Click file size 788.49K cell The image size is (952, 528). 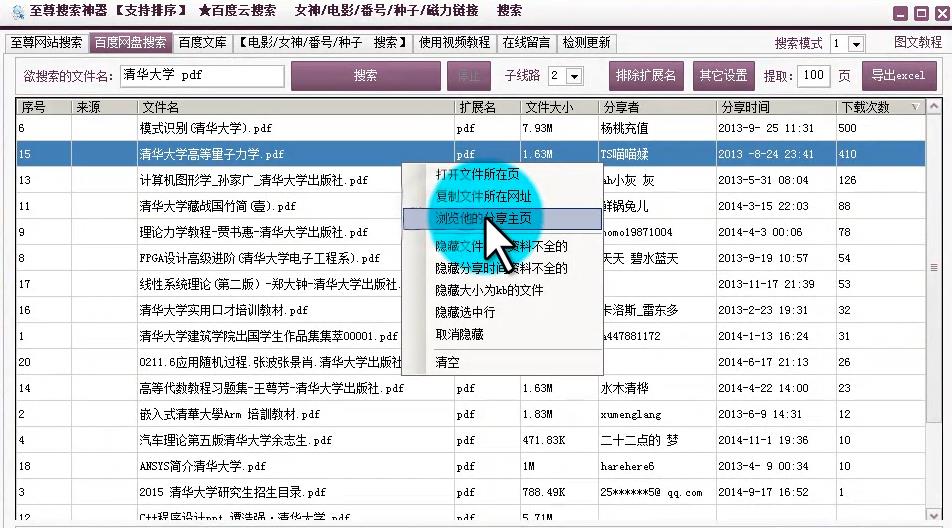pyautogui.click(x=544, y=492)
